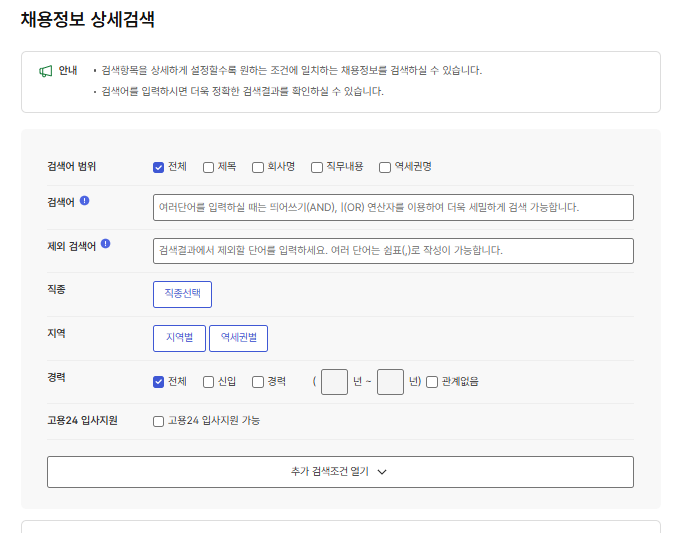
Task: Focus the 제외 검색어 input field
Action: click(393, 251)
